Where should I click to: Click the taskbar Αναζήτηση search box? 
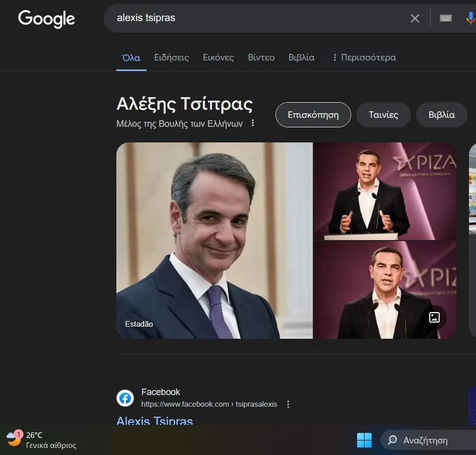click(x=428, y=440)
